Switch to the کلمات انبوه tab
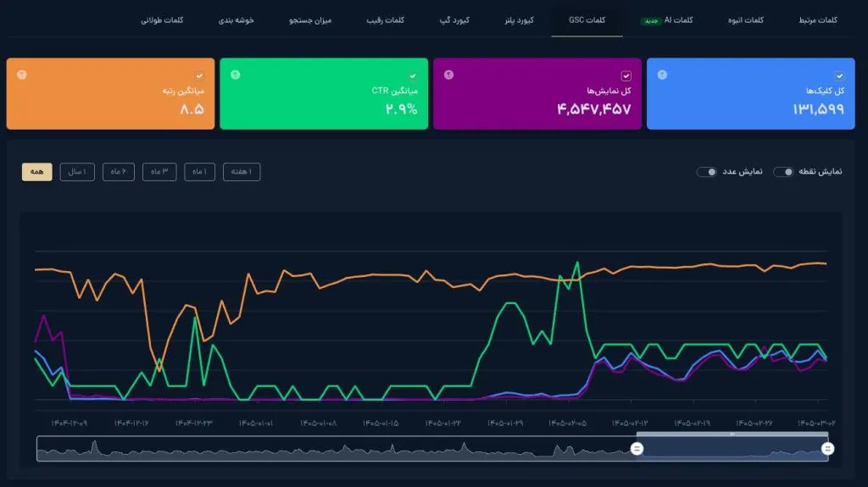 click(x=745, y=20)
